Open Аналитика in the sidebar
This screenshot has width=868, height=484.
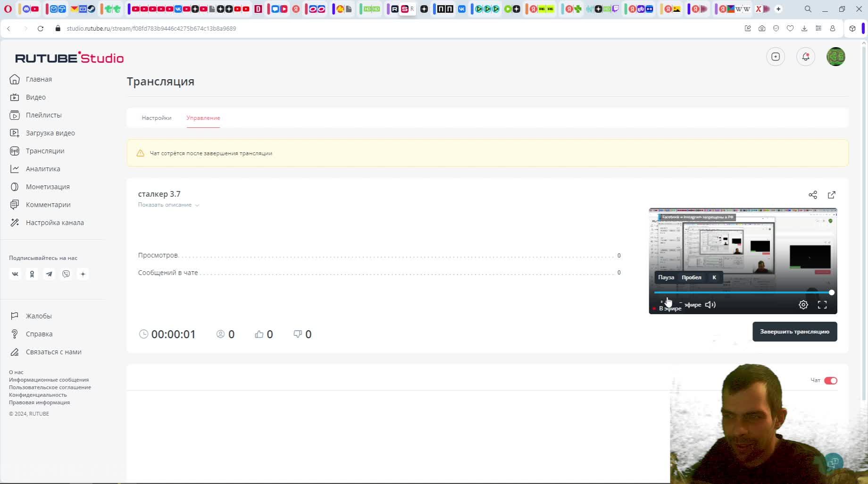(34, 169)
